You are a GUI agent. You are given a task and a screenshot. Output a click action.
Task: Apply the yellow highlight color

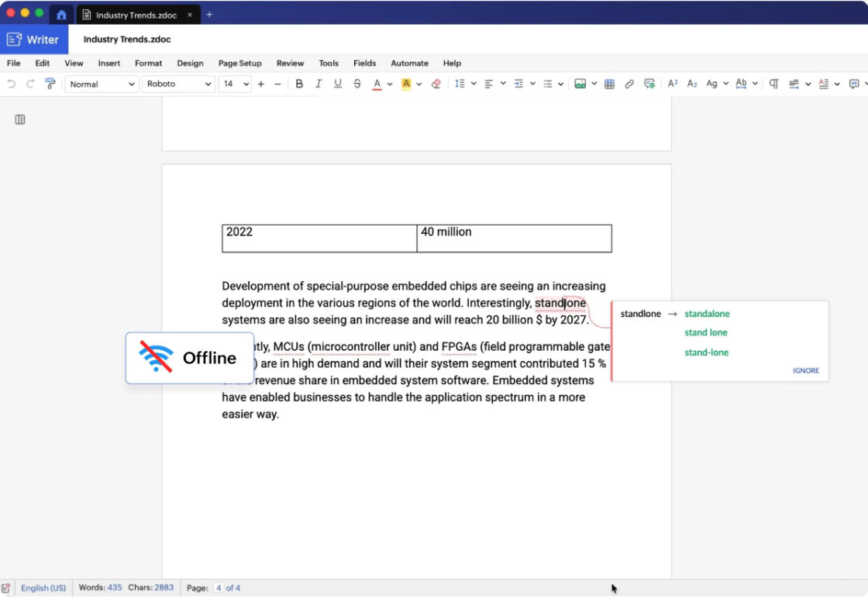[406, 84]
